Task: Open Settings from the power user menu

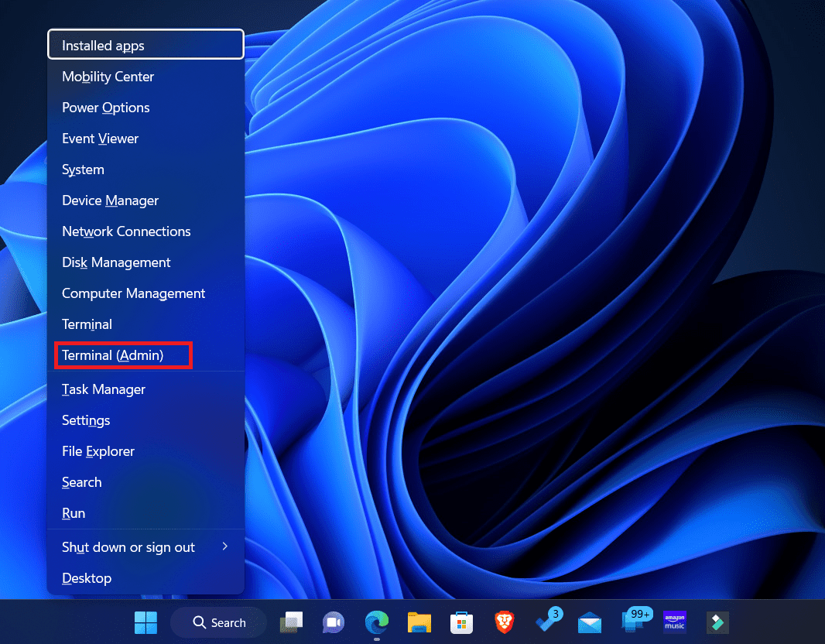Action: click(85, 420)
